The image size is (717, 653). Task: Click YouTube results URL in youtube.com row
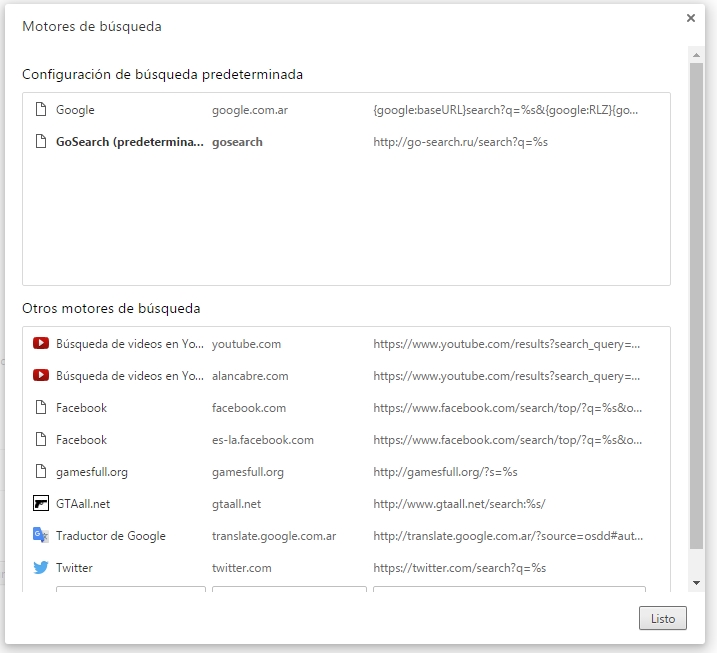[x=507, y=344]
